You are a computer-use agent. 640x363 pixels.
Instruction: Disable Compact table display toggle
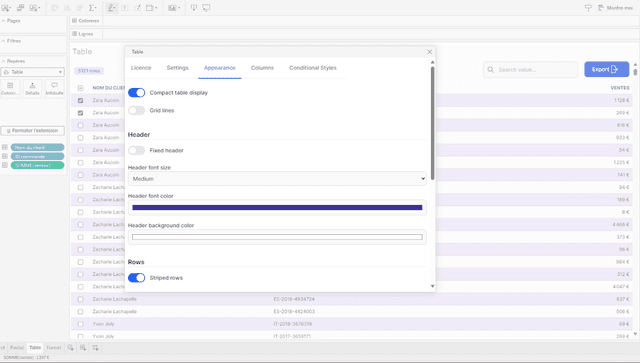136,93
